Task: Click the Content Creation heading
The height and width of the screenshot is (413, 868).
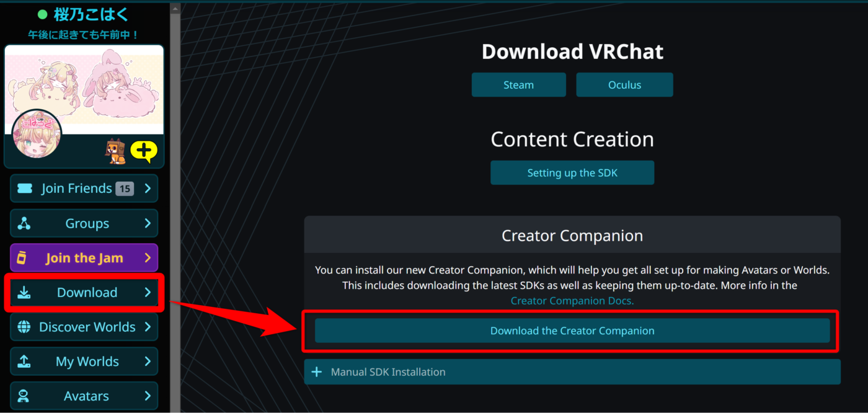Action: tap(572, 140)
